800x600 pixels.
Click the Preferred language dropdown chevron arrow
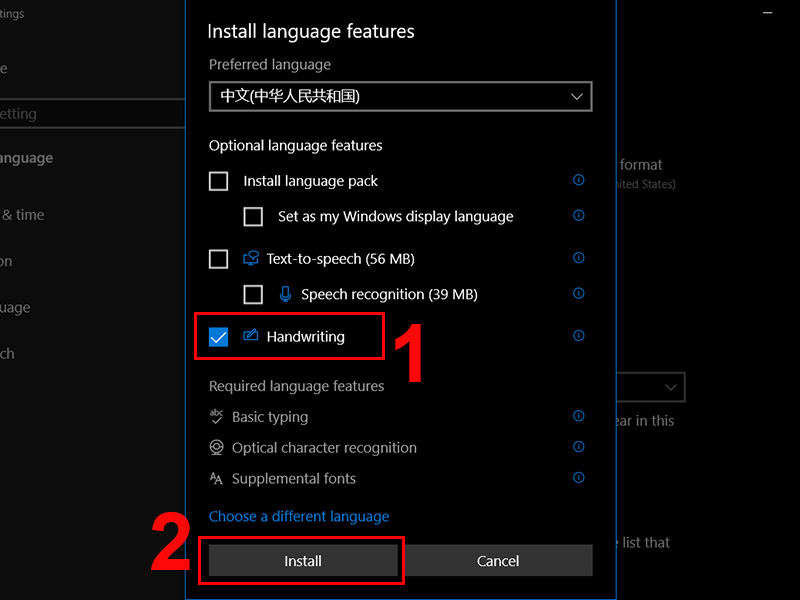coord(577,96)
